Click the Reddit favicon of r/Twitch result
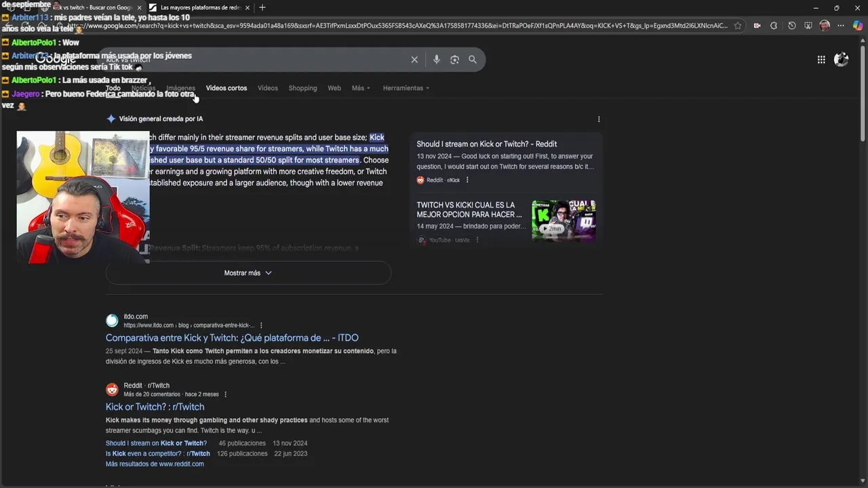This screenshot has width=868, height=488. (x=112, y=390)
